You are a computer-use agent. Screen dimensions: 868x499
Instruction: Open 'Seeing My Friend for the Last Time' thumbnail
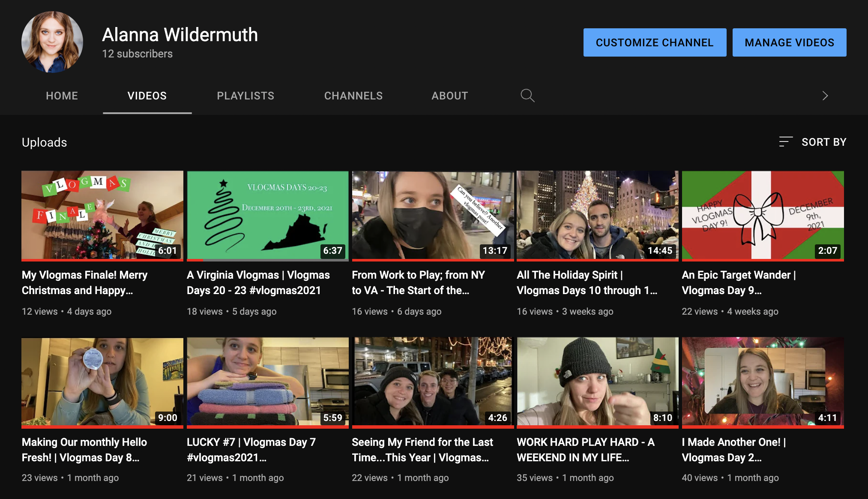click(432, 381)
